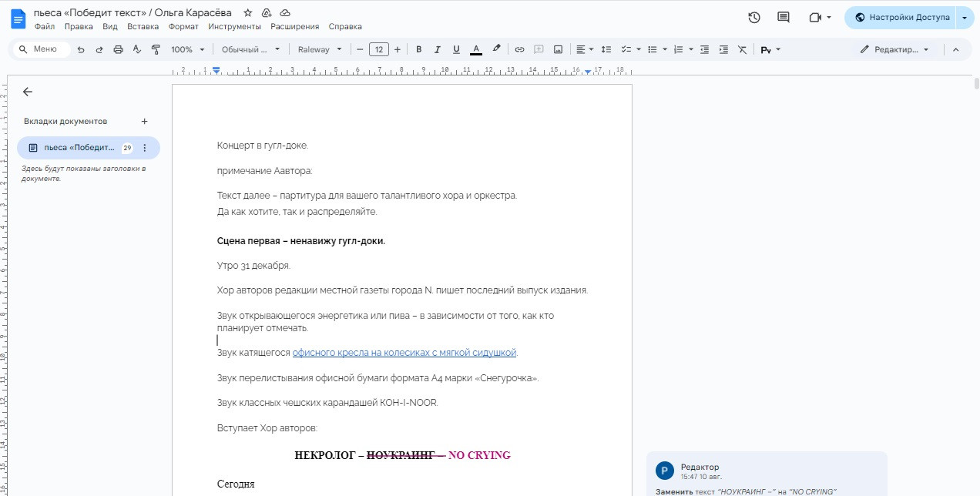
Task: Toggle italic formatting
Action: pyautogui.click(x=438, y=49)
